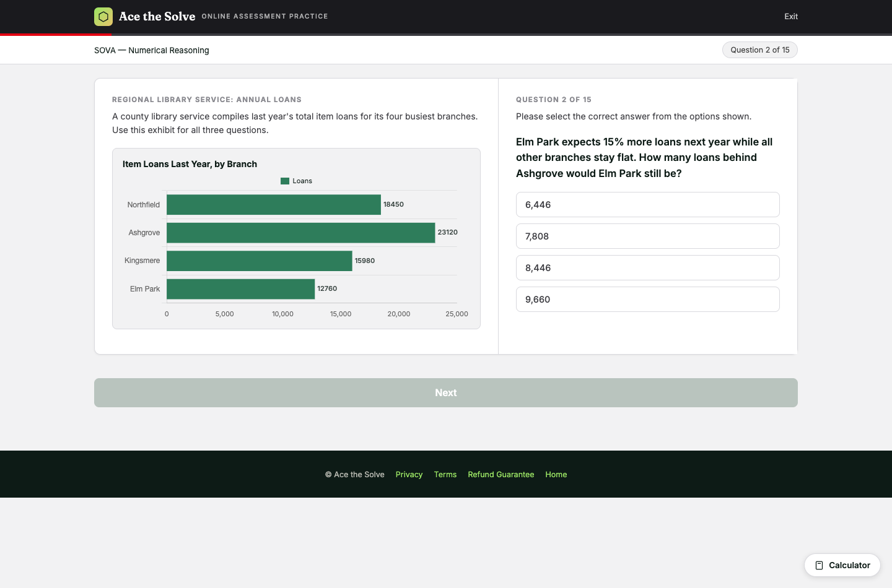Image resolution: width=892 pixels, height=588 pixels.
Task: Click the calculator icon in Calculator button
Action: click(x=819, y=565)
